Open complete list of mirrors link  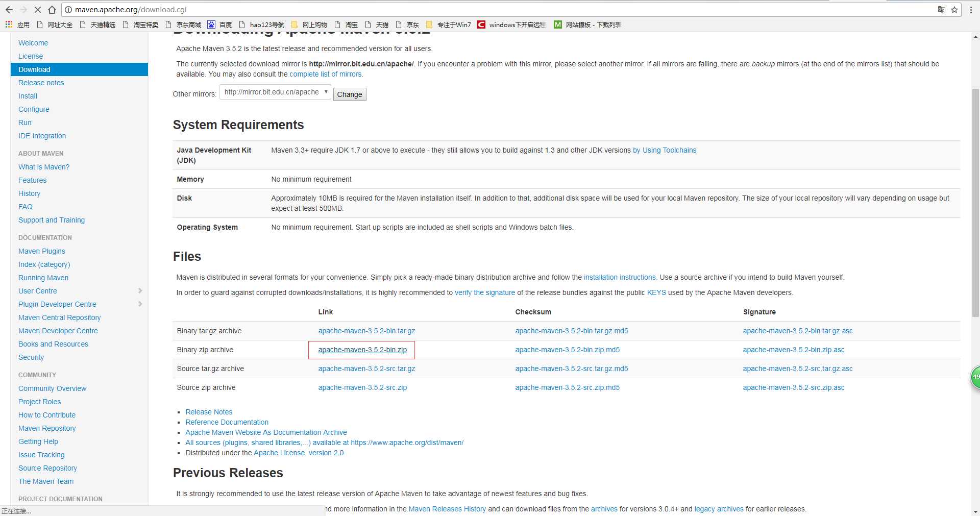[326, 74]
